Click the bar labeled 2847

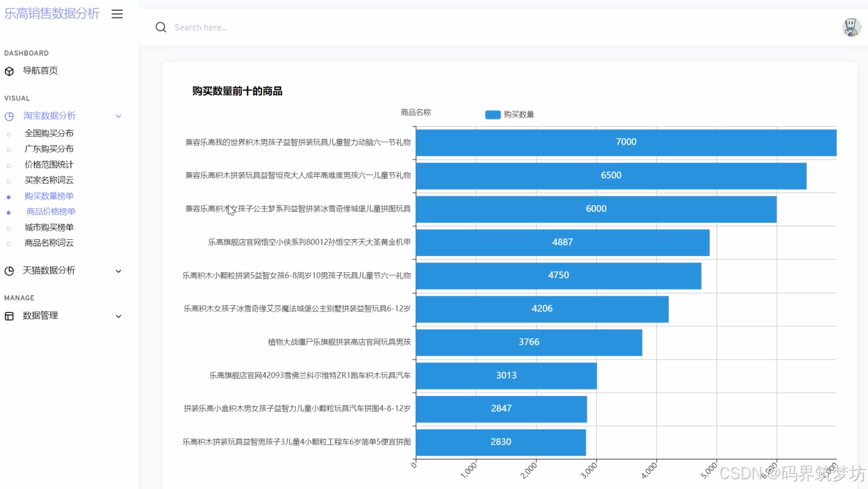click(501, 409)
